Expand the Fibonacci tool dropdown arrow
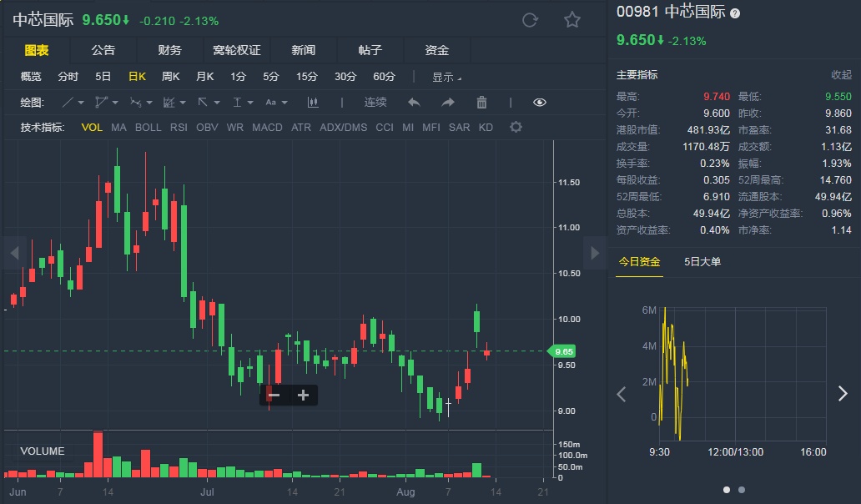The height and width of the screenshot is (504, 861). (183, 103)
